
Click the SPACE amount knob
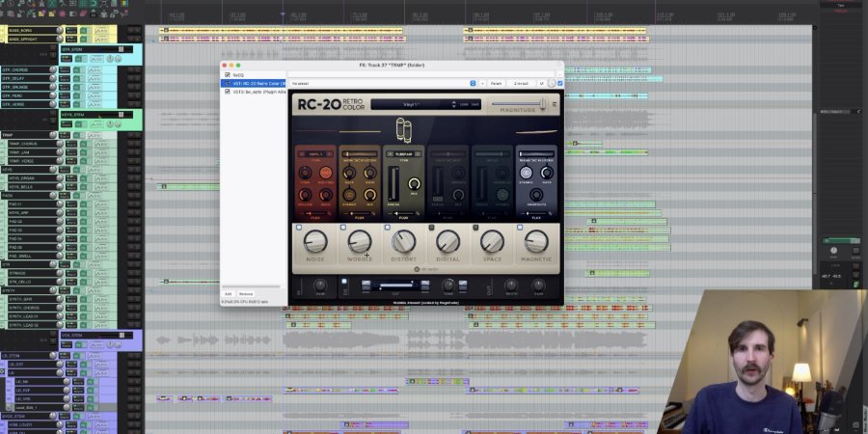coord(492,242)
